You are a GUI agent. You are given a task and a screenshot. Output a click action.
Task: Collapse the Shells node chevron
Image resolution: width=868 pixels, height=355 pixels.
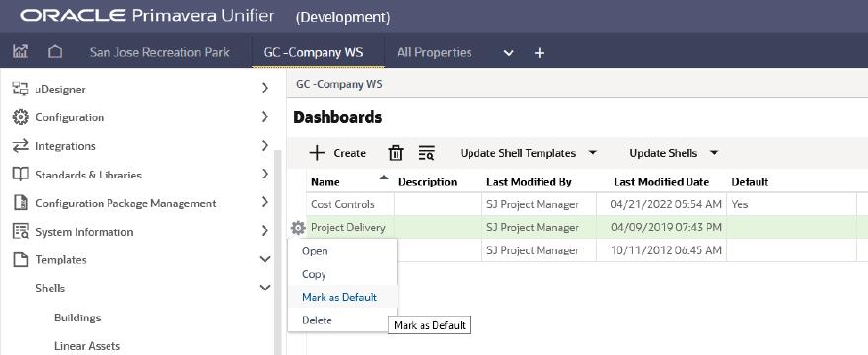(x=265, y=287)
